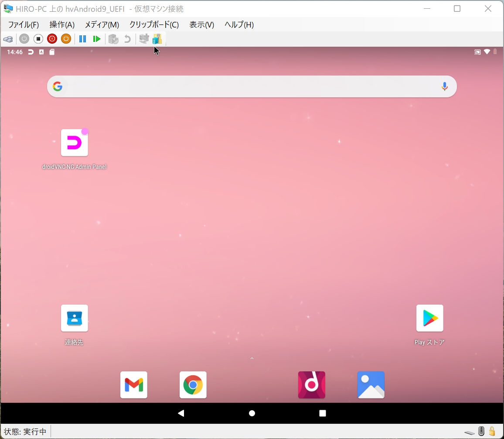Expand the app drawer using the caret arrow

tap(252, 358)
